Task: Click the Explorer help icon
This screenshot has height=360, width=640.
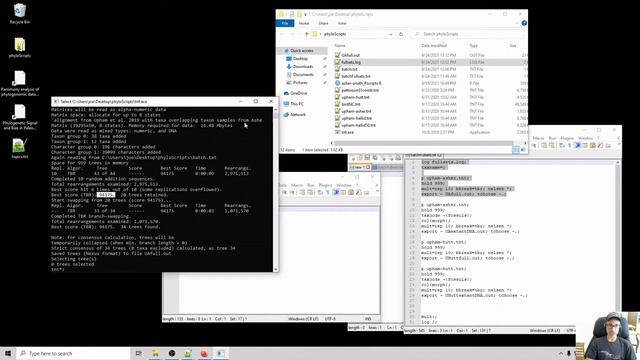Action: pos(524,23)
